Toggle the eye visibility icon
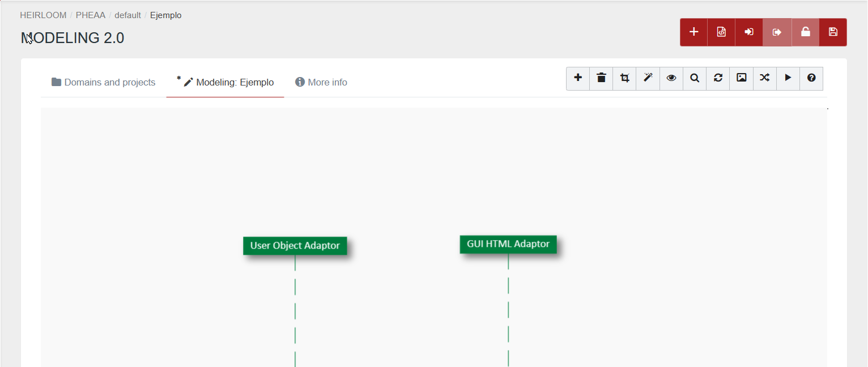 point(671,78)
